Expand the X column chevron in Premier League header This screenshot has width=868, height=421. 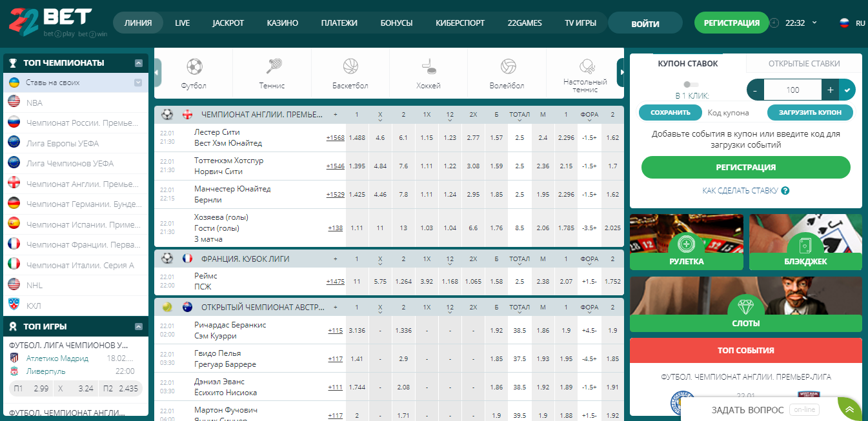click(x=380, y=120)
